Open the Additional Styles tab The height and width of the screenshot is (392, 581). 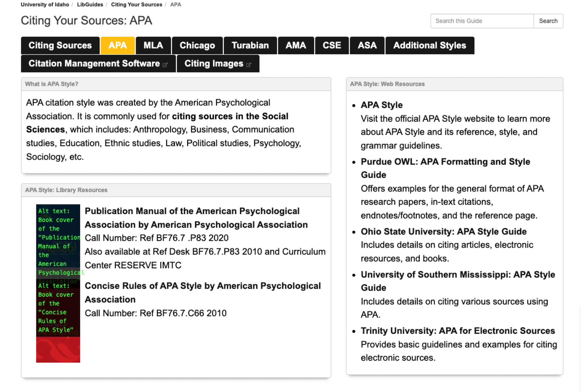tap(429, 45)
